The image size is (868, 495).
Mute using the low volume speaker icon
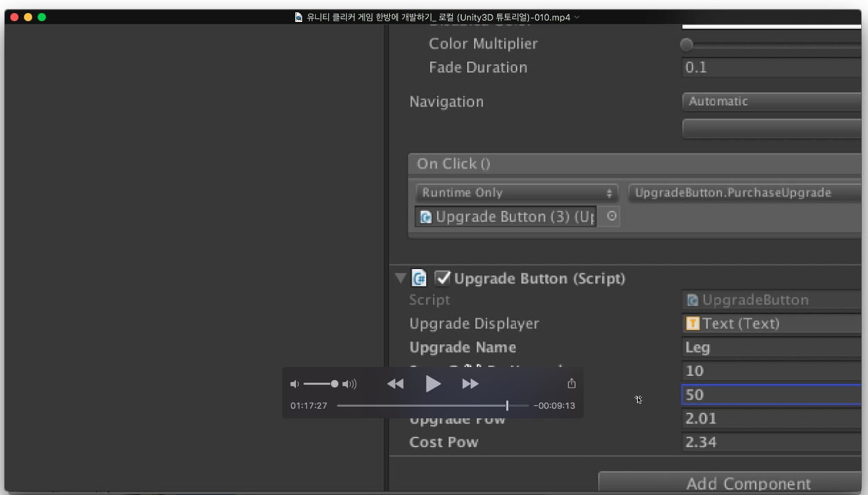[x=295, y=384]
